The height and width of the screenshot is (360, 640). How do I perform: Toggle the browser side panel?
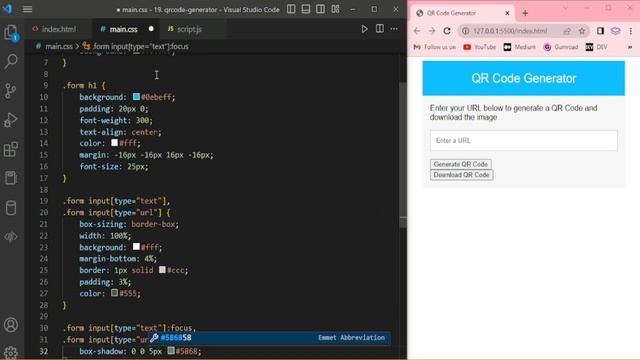[x=600, y=31]
